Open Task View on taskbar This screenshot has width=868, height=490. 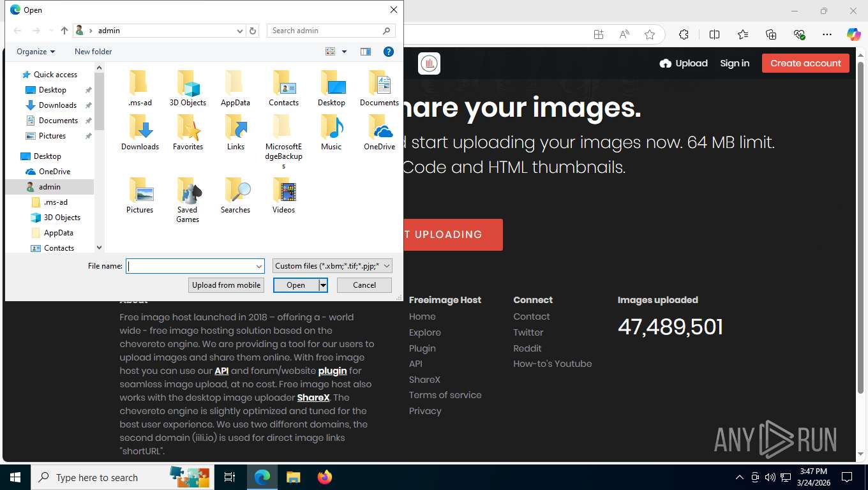[x=230, y=477]
